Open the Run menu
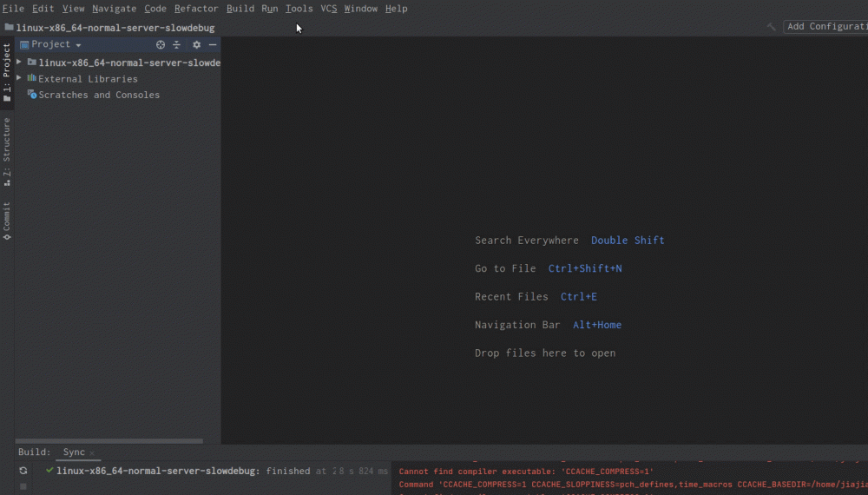Viewport: 868px width, 495px height. click(270, 9)
